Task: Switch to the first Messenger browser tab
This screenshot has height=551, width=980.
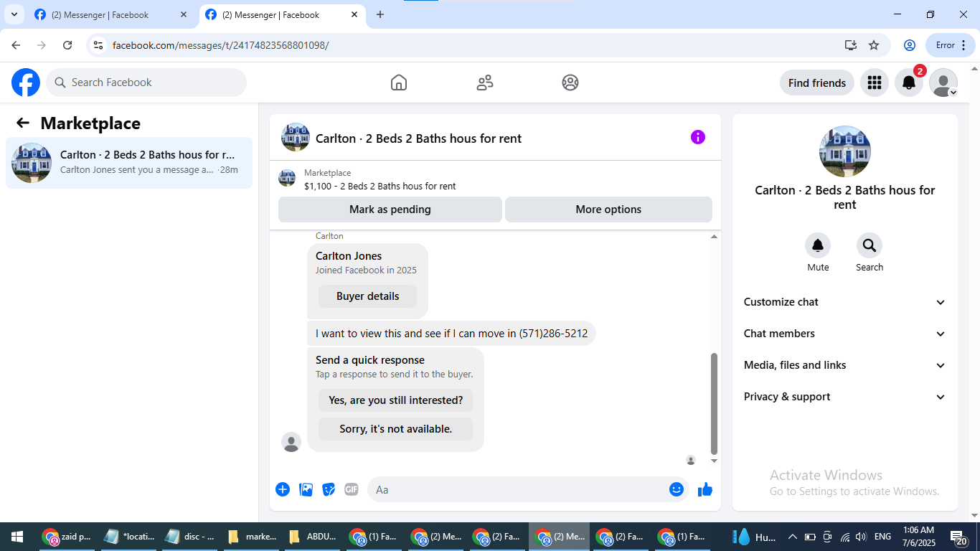Action: [x=111, y=14]
